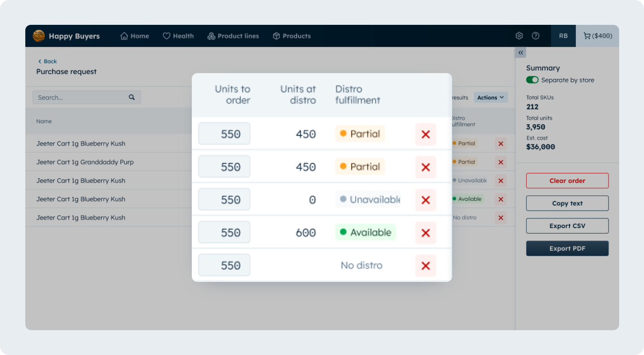Click the Export CSV button
This screenshot has height=355, width=644.
(567, 226)
